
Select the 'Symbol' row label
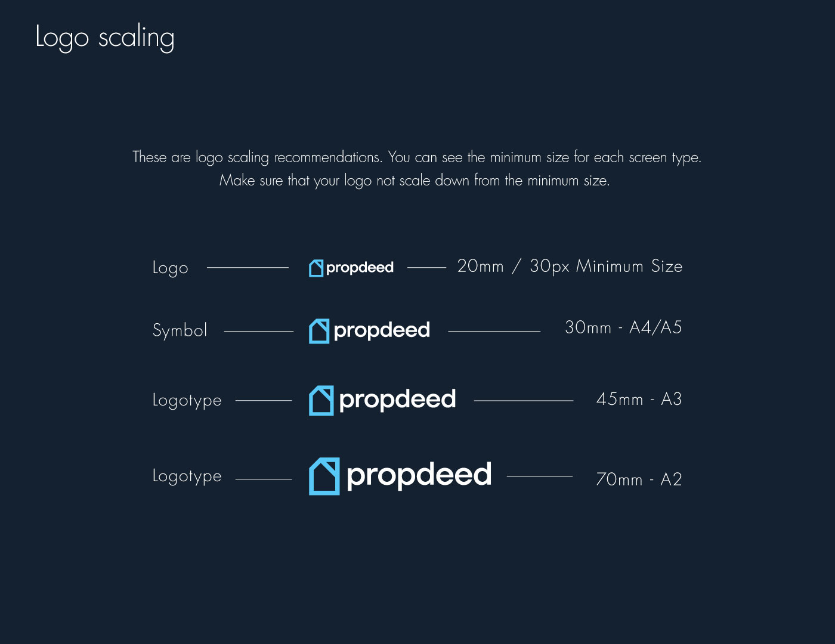tap(180, 330)
